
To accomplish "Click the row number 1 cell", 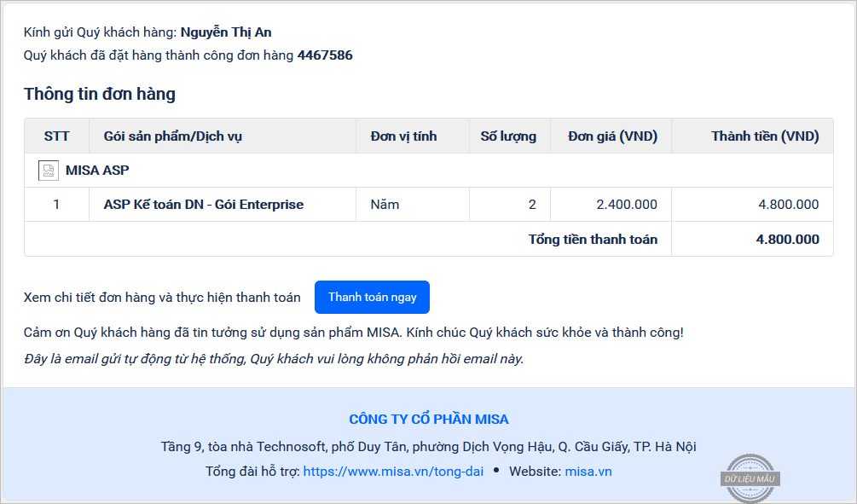I will point(56,205).
